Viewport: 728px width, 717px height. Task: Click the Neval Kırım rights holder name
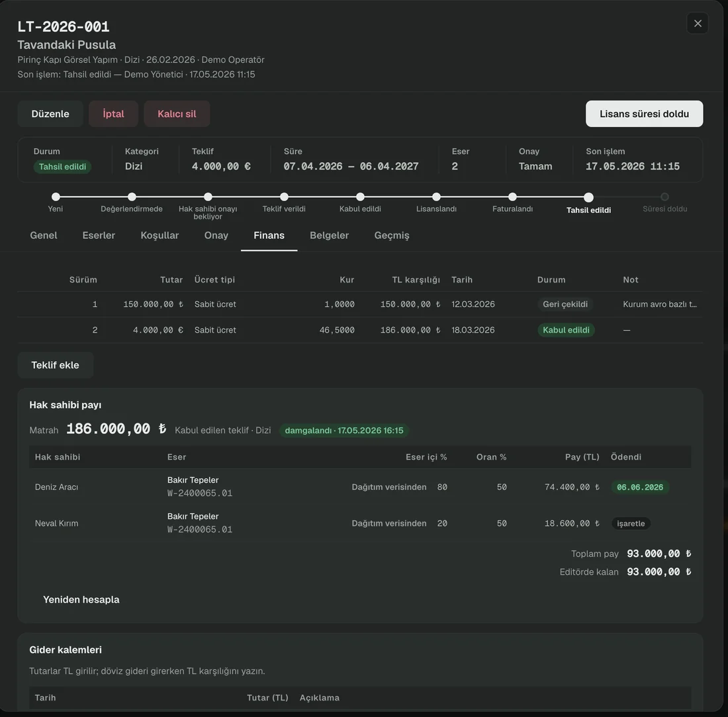point(57,523)
